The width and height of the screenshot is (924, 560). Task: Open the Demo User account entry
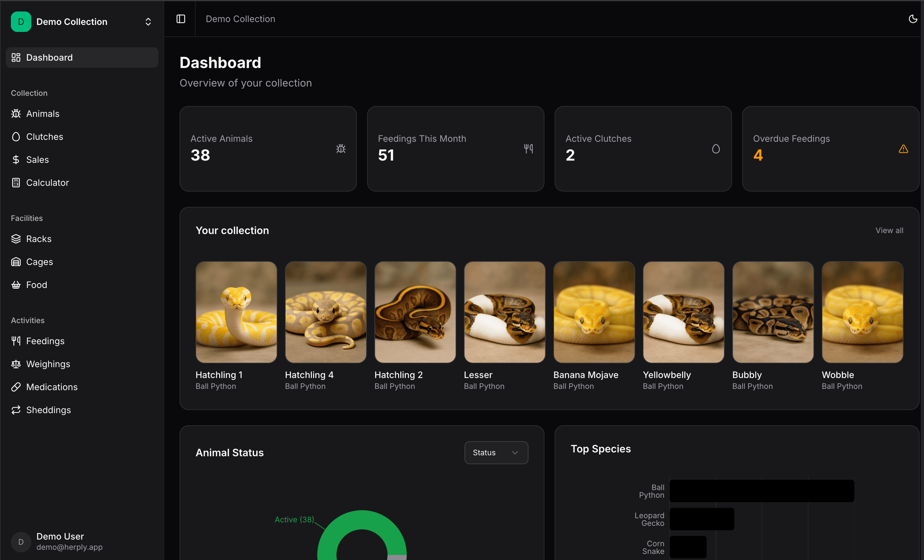pyautogui.click(x=82, y=541)
